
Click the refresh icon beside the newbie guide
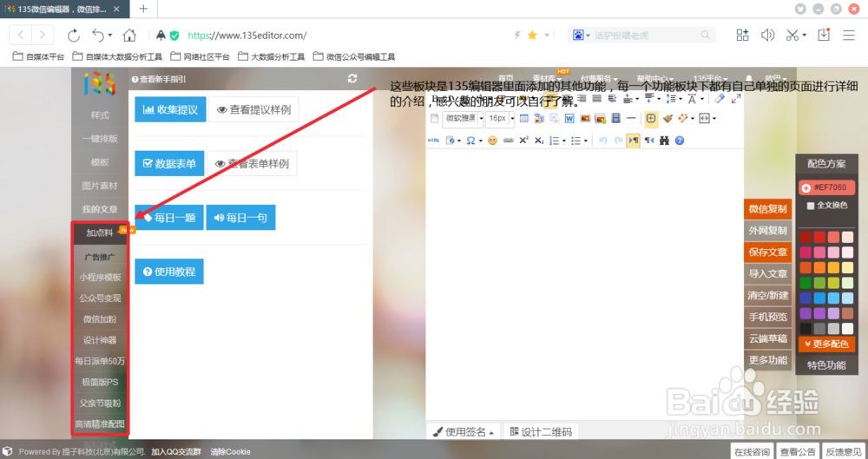coord(352,79)
